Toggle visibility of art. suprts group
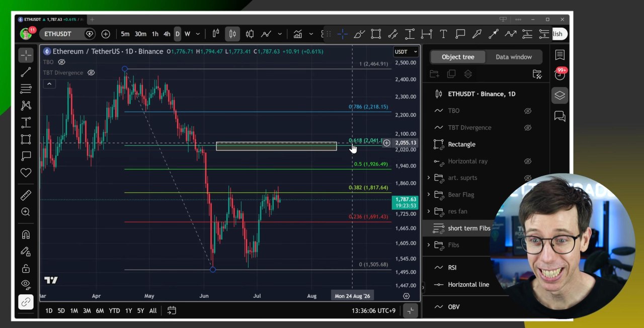644x328 pixels. tap(528, 178)
